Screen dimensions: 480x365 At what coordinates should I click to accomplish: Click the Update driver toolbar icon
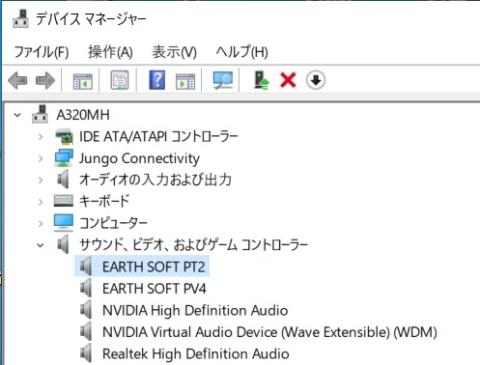(x=261, y=80)
